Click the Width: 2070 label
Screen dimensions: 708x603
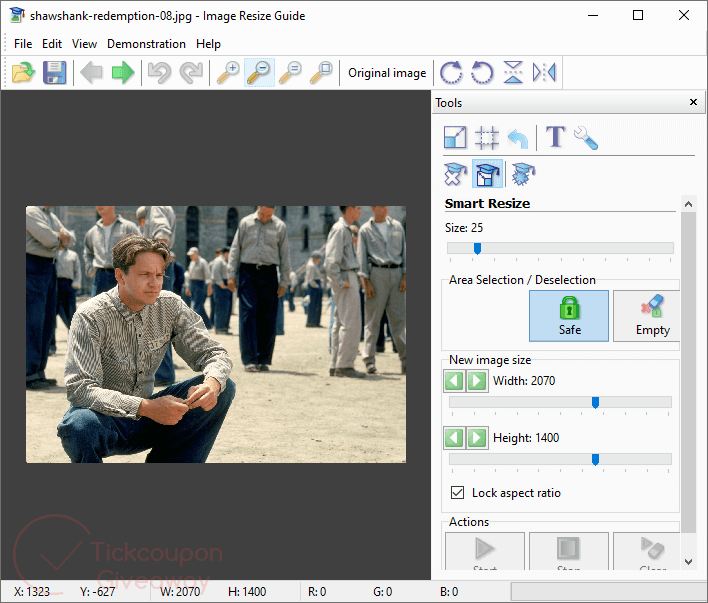tap(524, 381)
